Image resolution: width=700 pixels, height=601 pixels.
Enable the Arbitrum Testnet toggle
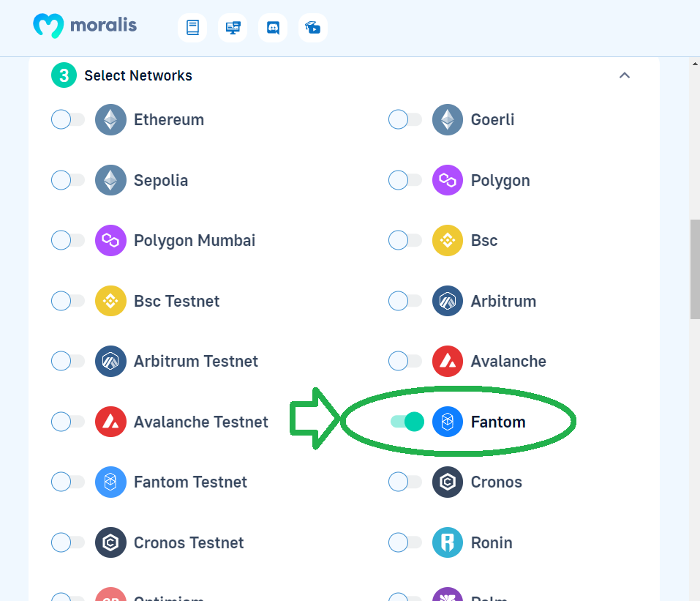pyautogui.click(x=68, y=361)
